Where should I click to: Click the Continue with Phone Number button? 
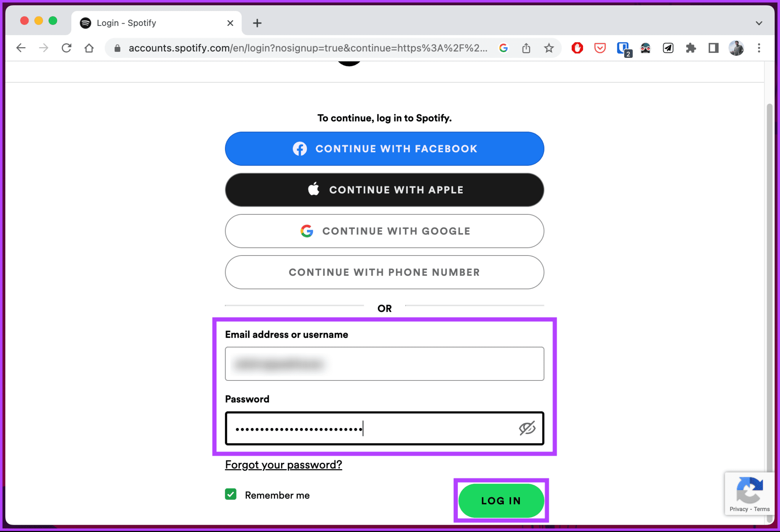click(384, 272)
